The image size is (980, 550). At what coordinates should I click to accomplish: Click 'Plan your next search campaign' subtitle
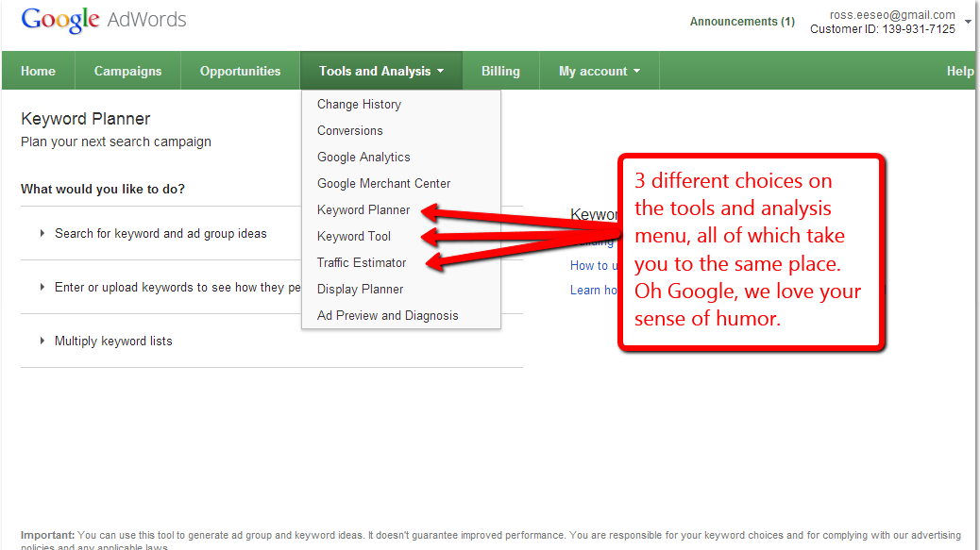pyautogui.click(x=116, y=142)
